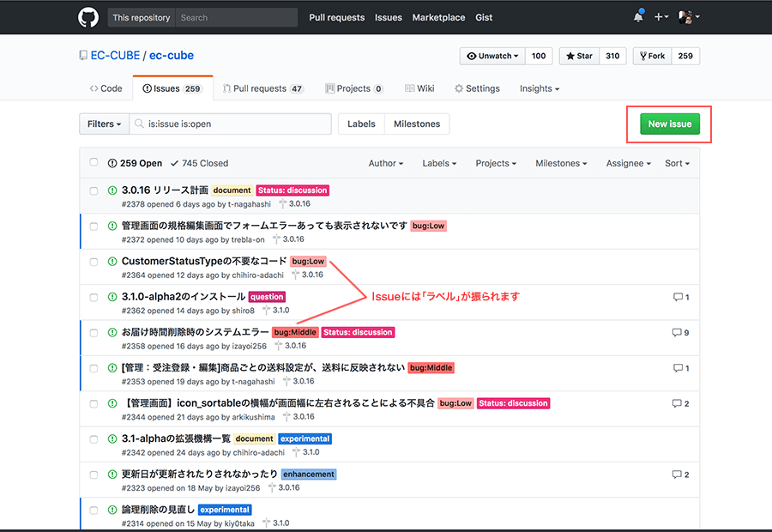This screenshot has height=532, width=772.
Task: Check the select-all issues checkbox
Action: pyautogui.click(x=93, y=162)
